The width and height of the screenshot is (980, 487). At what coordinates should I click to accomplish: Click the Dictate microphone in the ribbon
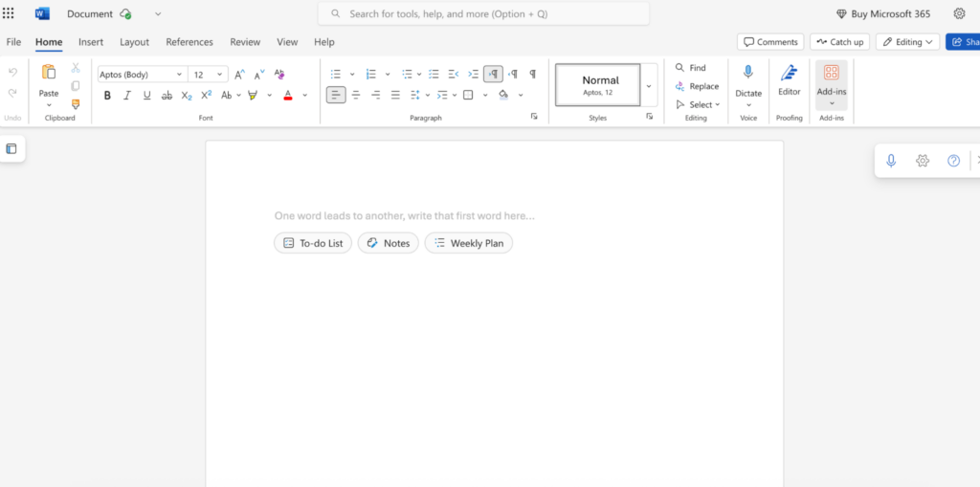pos(748,73)
